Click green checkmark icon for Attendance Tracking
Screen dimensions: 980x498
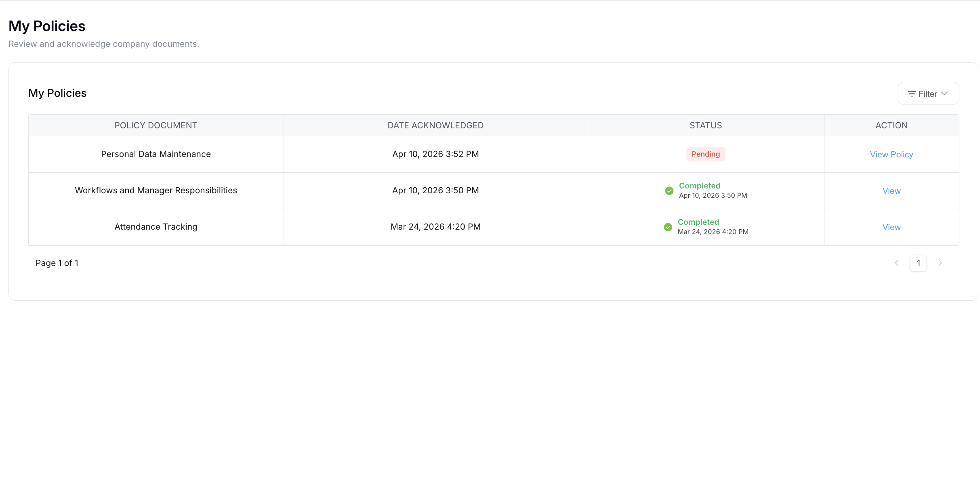click(668, 227)
